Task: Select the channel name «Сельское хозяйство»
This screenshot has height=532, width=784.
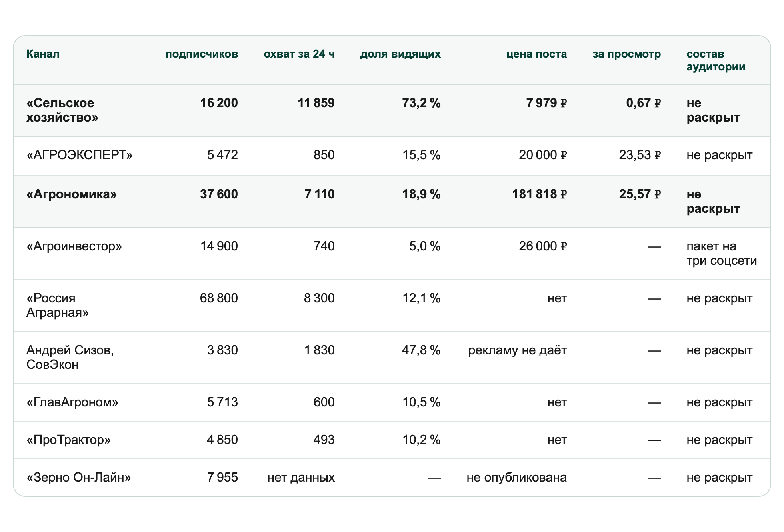Action: (62, 110)
